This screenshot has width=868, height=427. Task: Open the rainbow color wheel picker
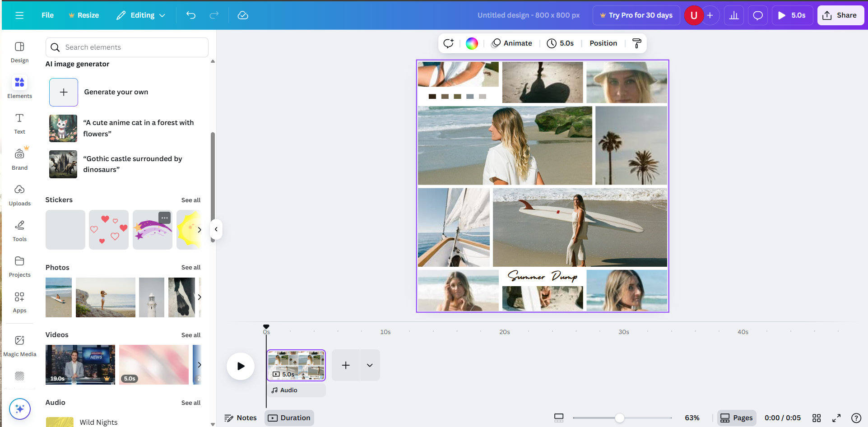click(471, 43)
